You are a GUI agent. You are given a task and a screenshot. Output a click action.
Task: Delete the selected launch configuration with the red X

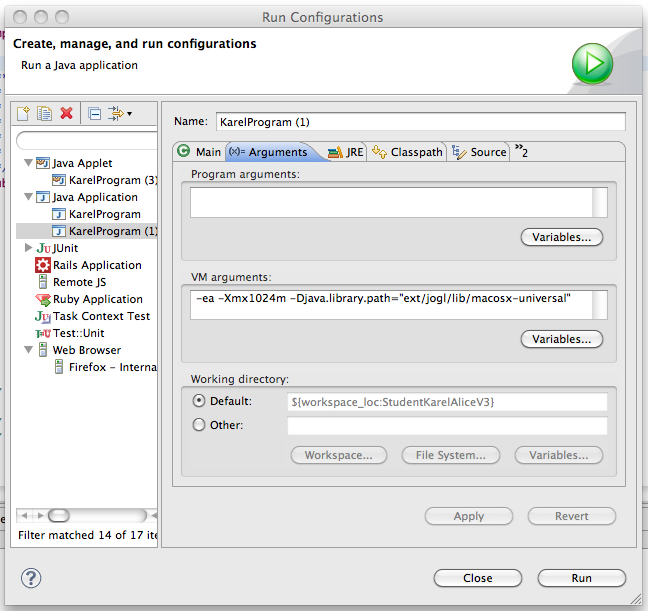tap(66, 113)
